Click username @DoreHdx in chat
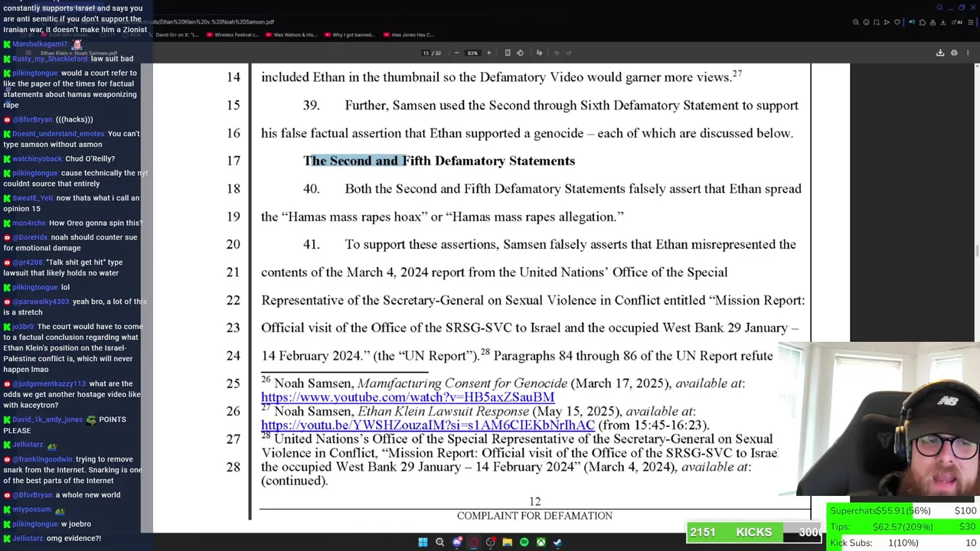Screen dimensions: 980x551 [x=30, y=237]
